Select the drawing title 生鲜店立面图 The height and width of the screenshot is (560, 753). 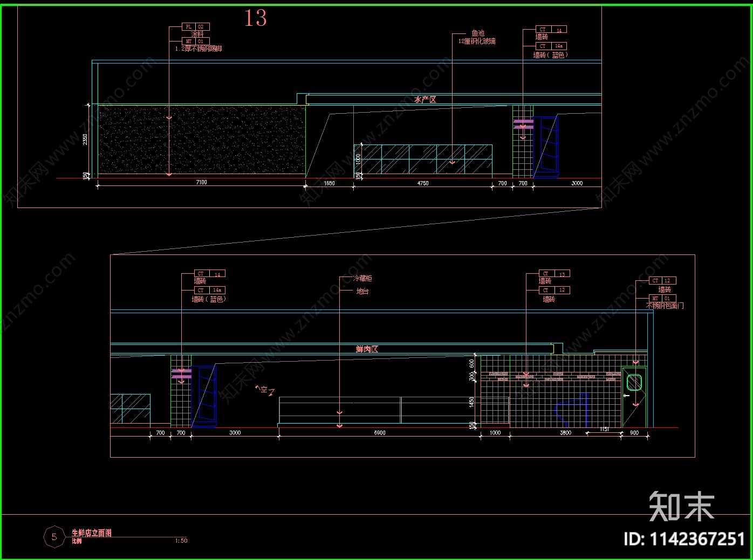(92, 533)
